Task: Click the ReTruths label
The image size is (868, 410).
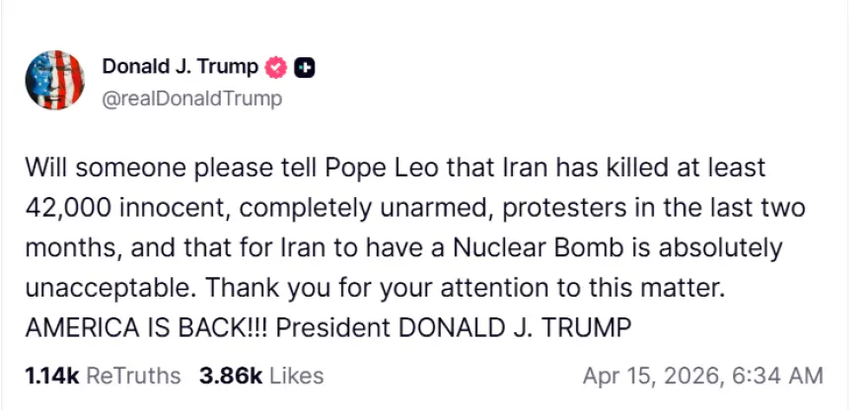Action: point(134,376)
